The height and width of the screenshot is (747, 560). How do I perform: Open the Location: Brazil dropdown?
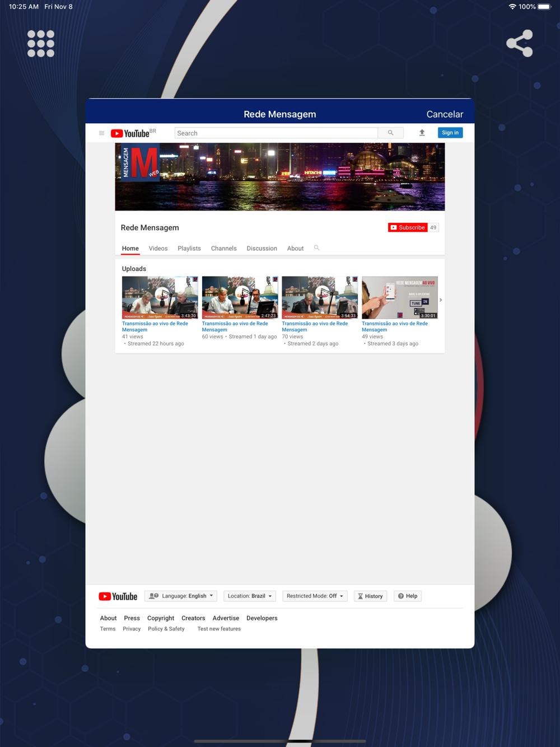(x=250, y=596)
